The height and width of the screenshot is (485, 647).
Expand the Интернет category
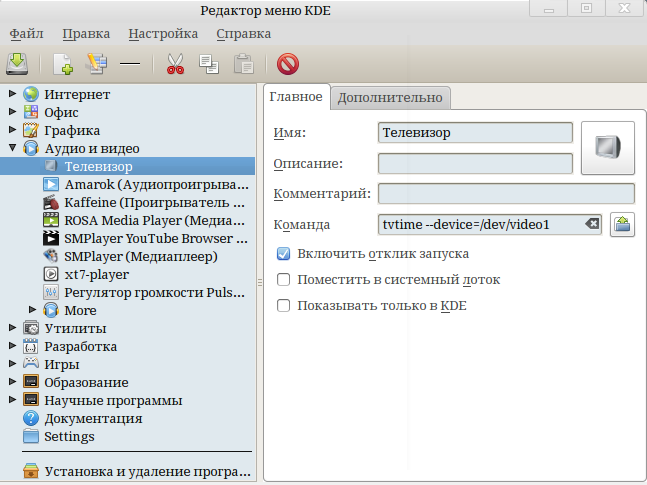pos(12,94)
